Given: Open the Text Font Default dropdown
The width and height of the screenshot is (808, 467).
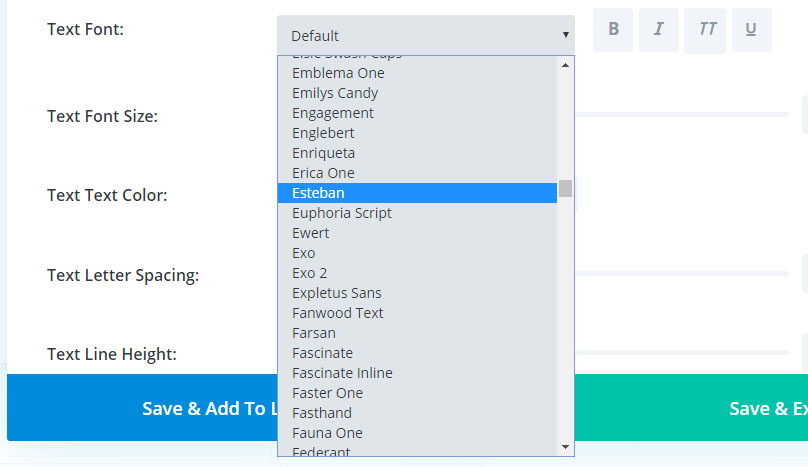Looking at the screenshot, I should [426, 35].
